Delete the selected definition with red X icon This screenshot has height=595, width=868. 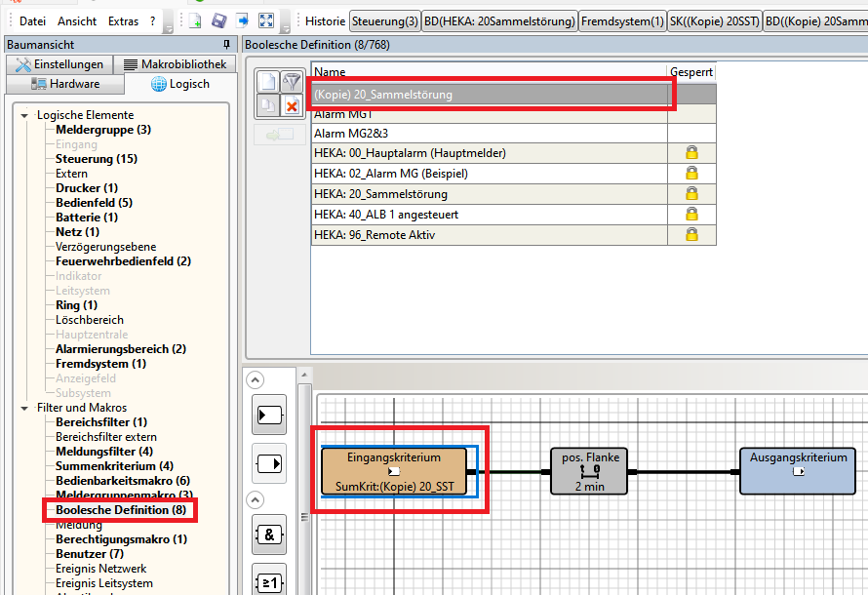tap(292, 105)
